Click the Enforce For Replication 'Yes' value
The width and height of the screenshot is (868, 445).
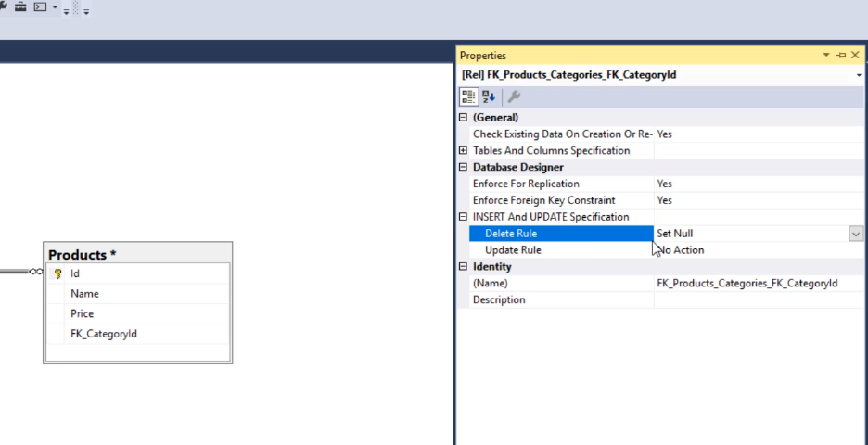[664, 184]
